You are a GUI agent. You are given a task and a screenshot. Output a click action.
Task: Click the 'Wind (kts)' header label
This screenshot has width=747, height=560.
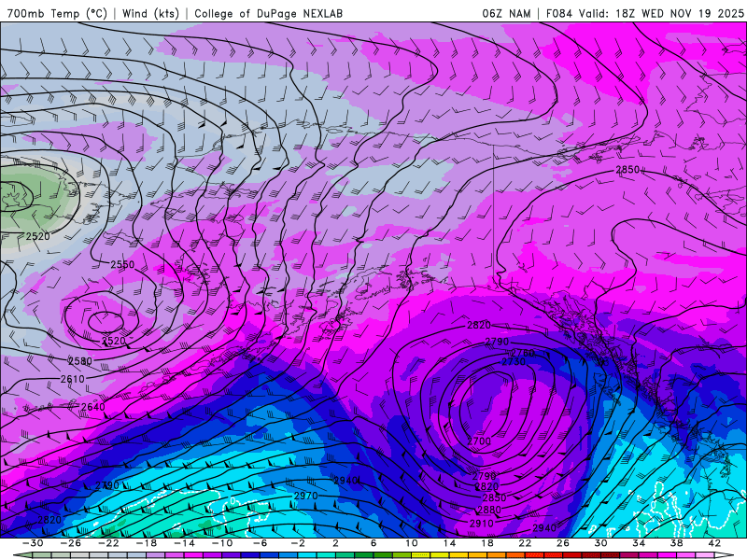click(150, 13)
